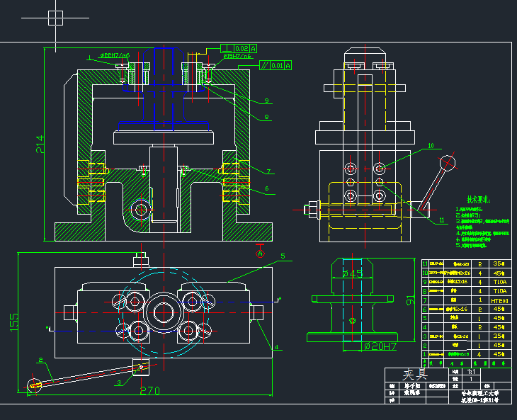Pick the perpendicularity tolerance frame 0.02 A
The width and height of the screenshot is (517, 420).
(x=239, y=48)
